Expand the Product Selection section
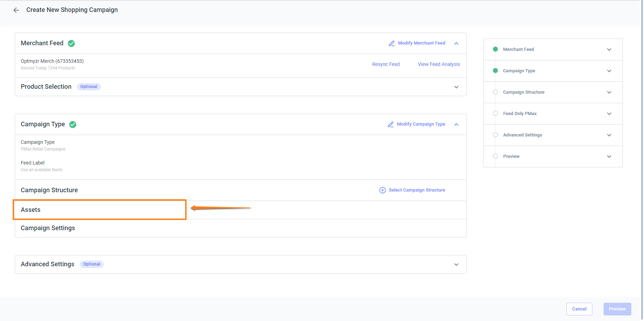Viewport: 644px width, 321px height. click(456, 87)
